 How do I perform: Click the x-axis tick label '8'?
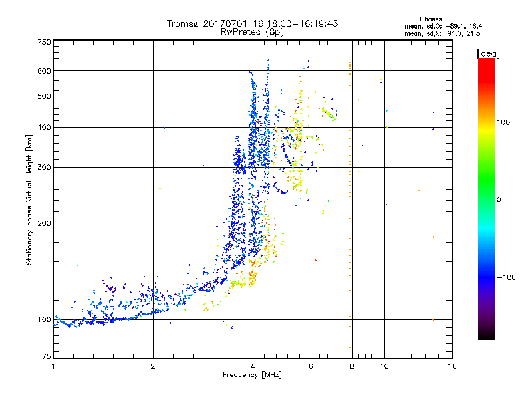coord(352,366)
